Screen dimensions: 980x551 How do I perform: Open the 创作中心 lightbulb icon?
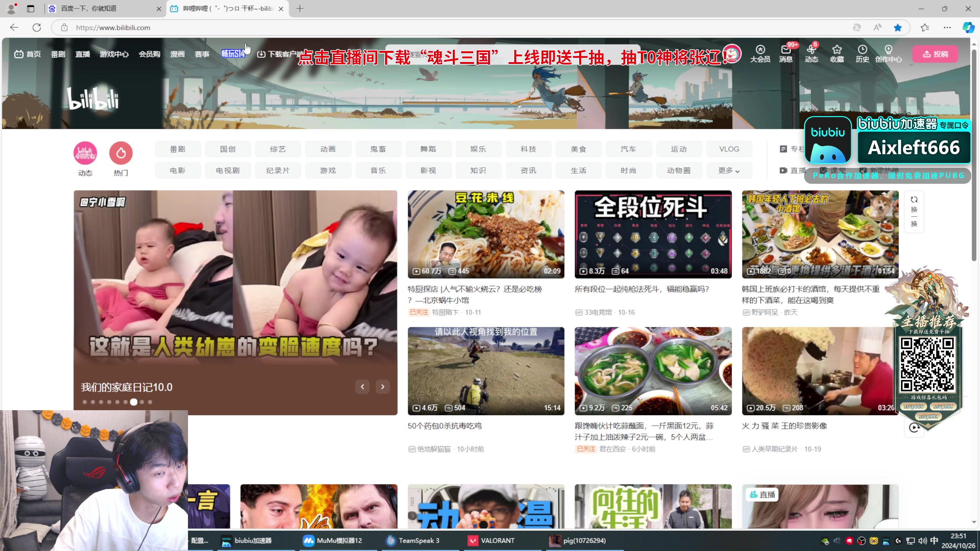[889, 54]
